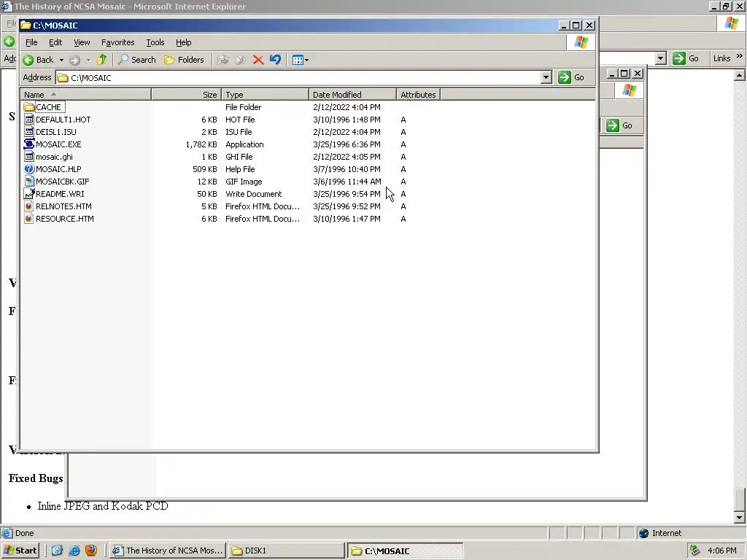The height and width of the screenshot is (560, 747).
Task: Sort by Attributes column header
Action: pyautogui.click(x=418, y=95)
